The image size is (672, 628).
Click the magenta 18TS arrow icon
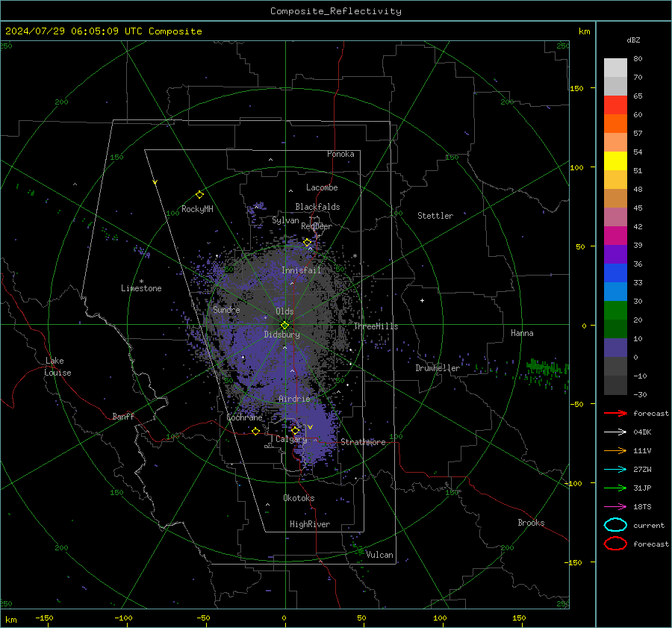615,507
